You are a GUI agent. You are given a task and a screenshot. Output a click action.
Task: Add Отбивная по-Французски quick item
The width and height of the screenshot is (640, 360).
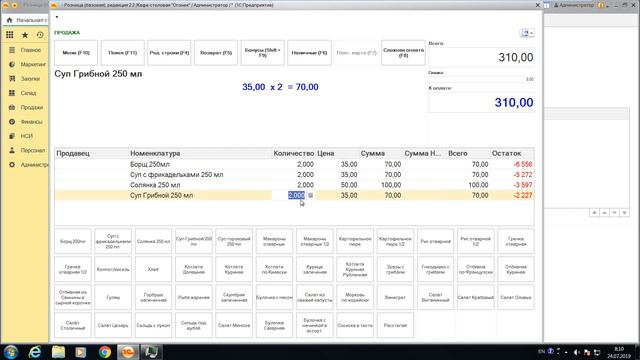(476, 269)
